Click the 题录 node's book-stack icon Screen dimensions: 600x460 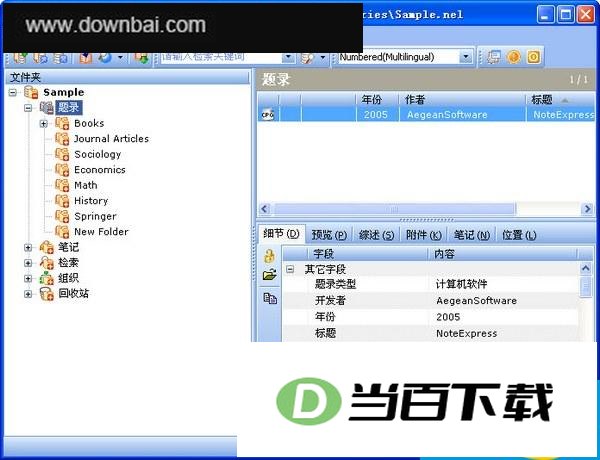[x=47, y=108]
